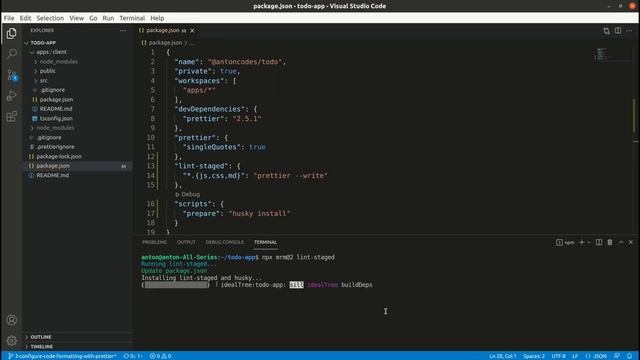
Task: Split the editor to the right
Action: point(618,31)
